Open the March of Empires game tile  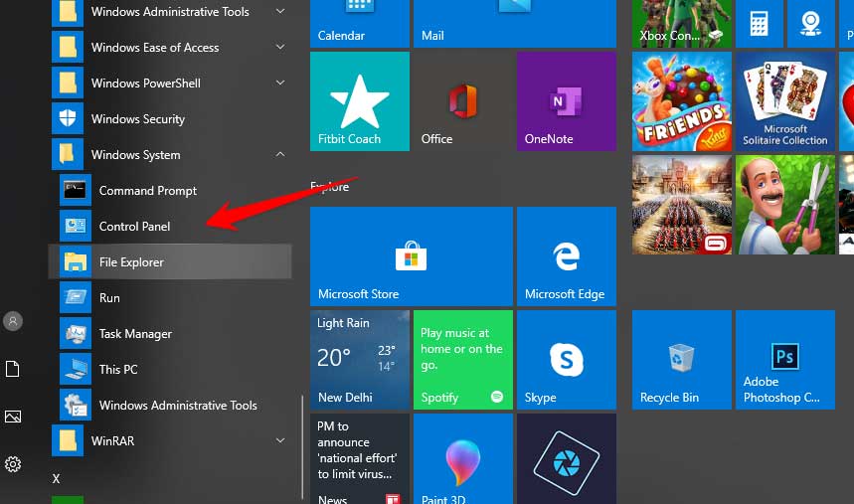(x=681, y=205)
